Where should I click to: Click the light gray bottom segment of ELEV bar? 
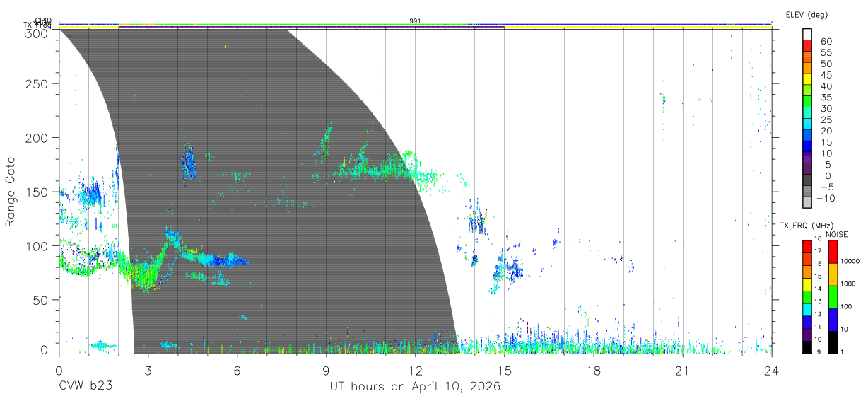[807, 202]
